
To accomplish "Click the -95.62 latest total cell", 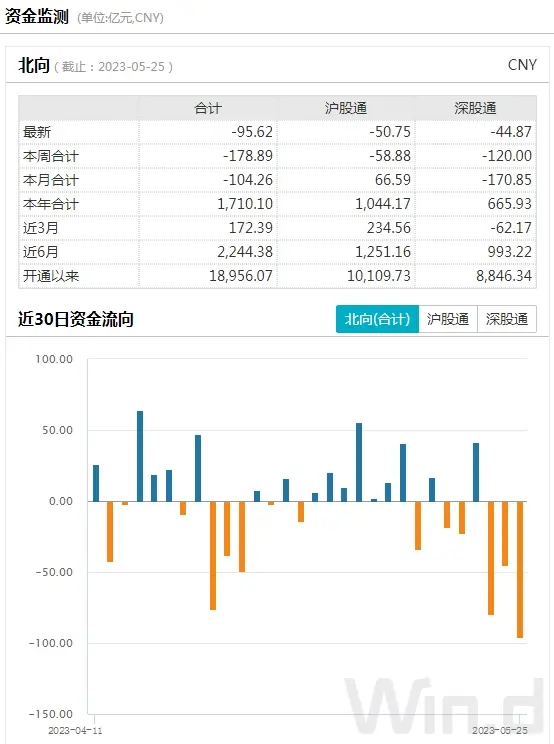I will (252, 132).
